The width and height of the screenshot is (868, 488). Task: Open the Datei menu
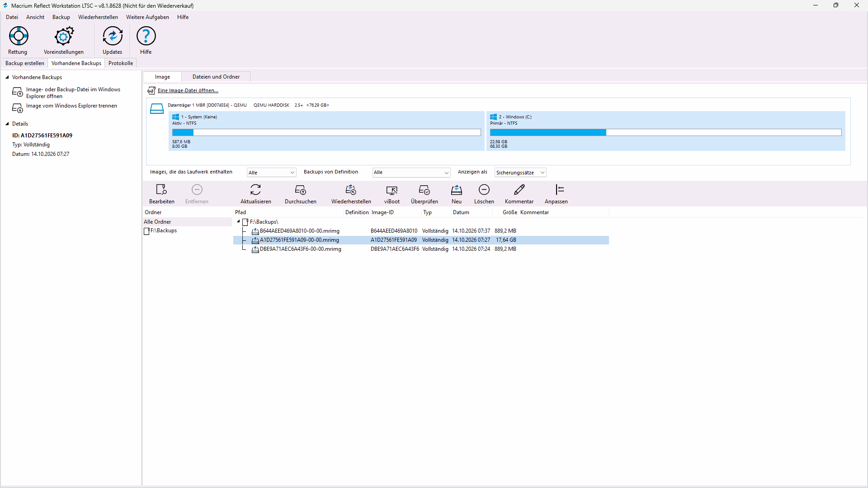click(x=12, y=17)
